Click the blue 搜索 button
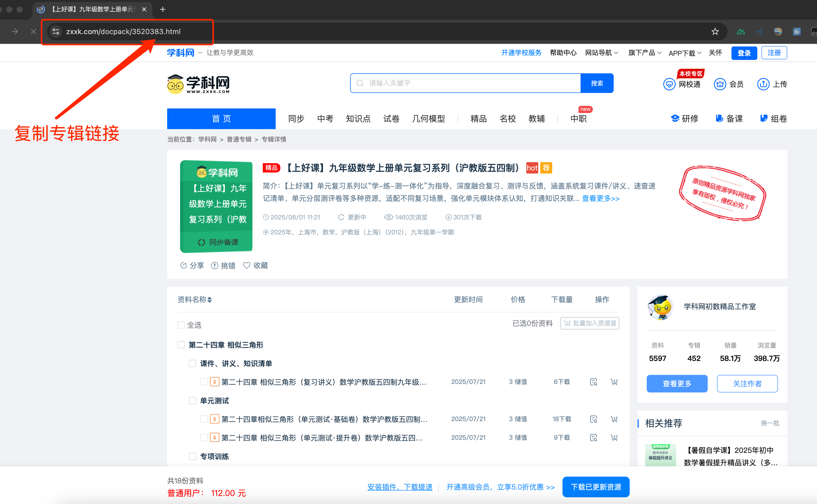 pyautogui.click(x=597, y=83)
